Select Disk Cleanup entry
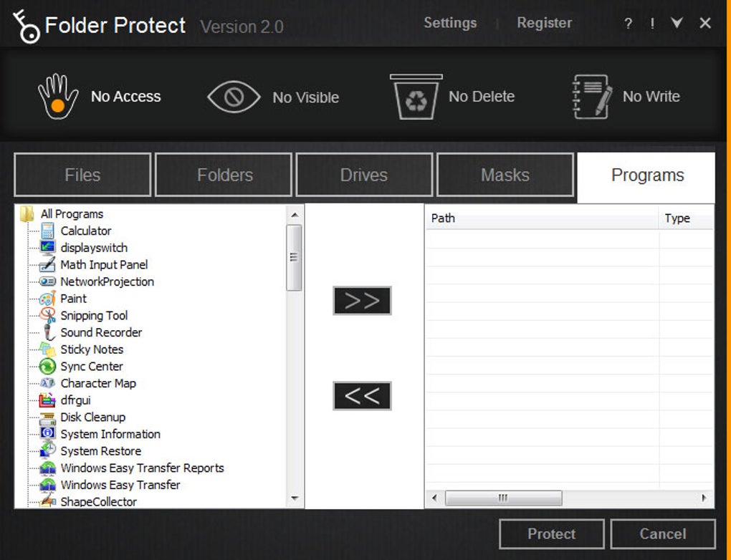Image resolution: width=731 pixels, height=560 pixels. pyautogui.click(x=92, y=417)
